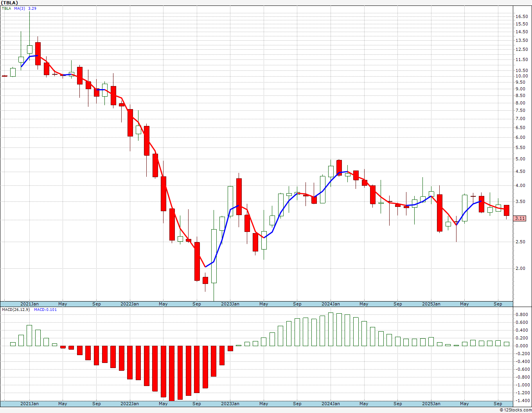Select the MACD:0.101 value label
532x413 pixels.
coord(45,310)
